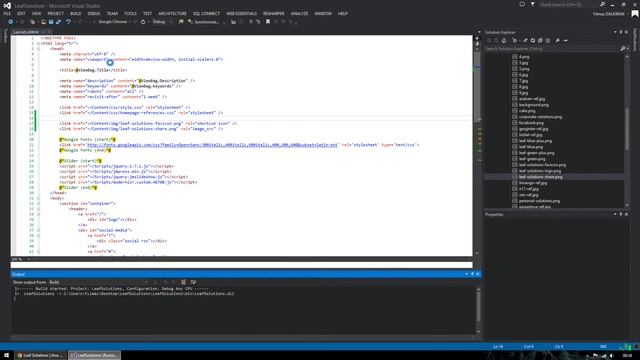Pin the Output panel with auto-hide icon
The height and width of the screenshot is (360, 640).
point(472,274)
